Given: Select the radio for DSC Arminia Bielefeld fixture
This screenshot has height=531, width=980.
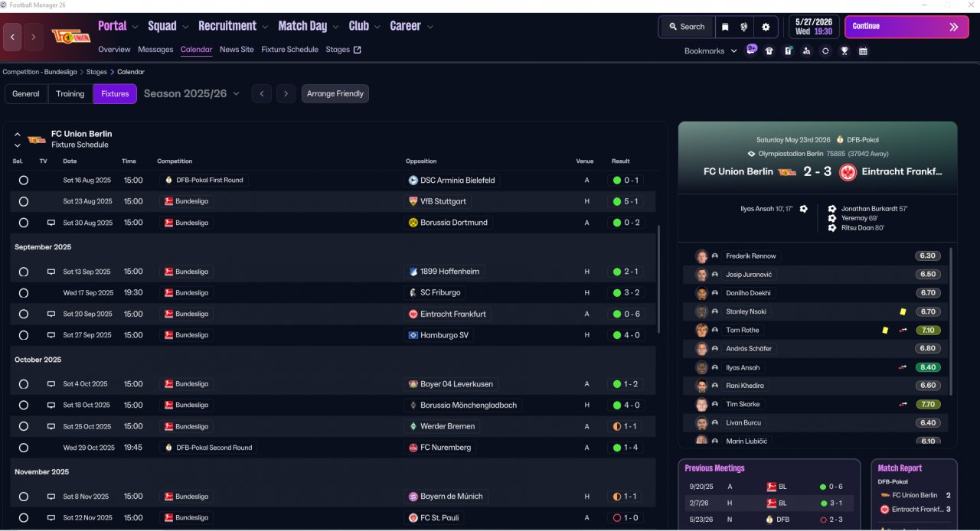Looking at the screenshot, I should point(24,181).
